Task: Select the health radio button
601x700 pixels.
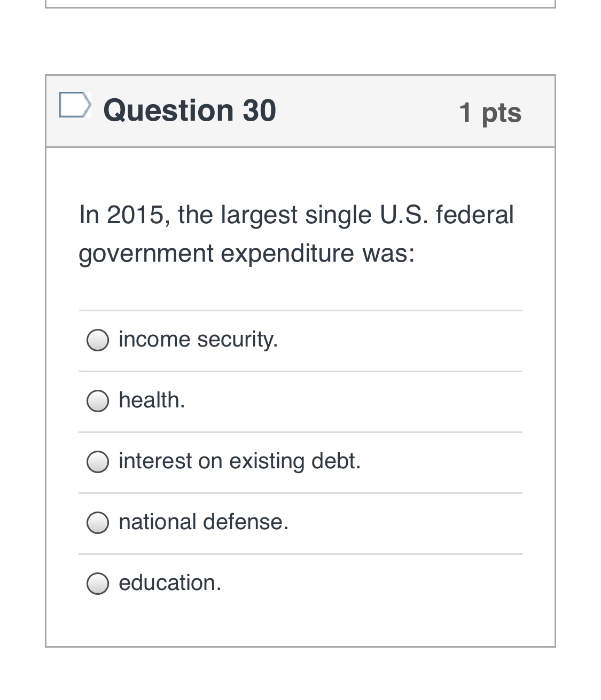Action: (98, 401)
